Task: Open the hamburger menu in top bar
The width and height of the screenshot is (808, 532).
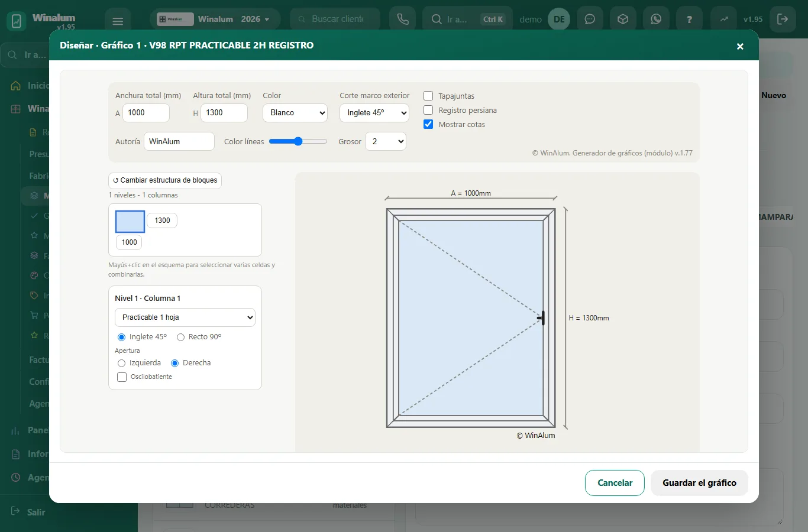Action: coord(118,21)
